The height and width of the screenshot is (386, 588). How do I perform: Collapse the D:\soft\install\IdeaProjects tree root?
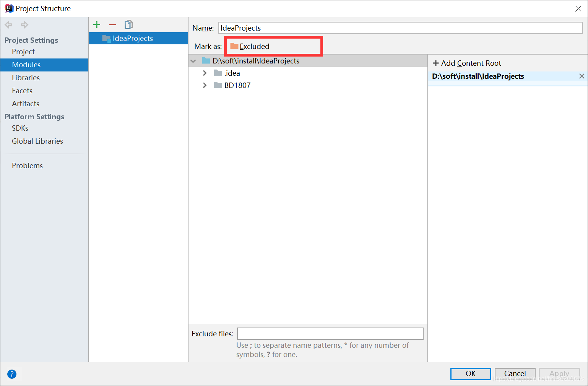click(193, 61)
